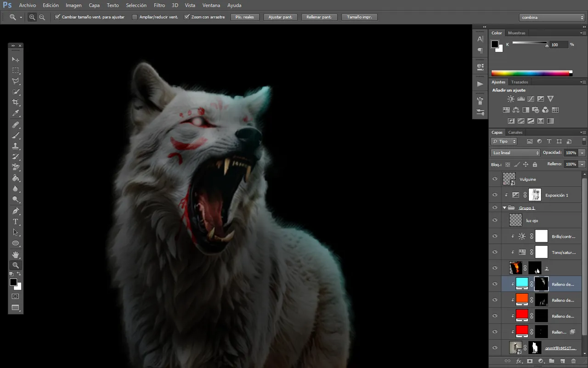
Task: Hide the Tono/saturación adjustment layer
Action: tap(495, 252)
